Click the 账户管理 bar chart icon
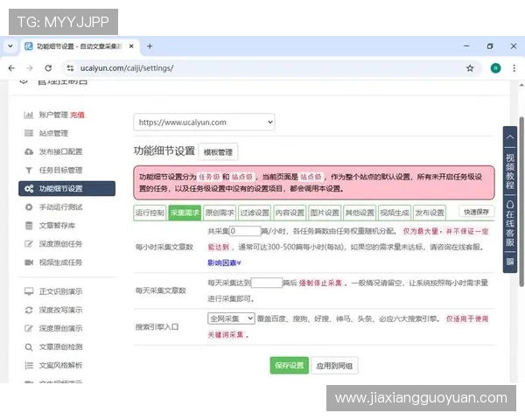The image size is (525, 420). 29,115
